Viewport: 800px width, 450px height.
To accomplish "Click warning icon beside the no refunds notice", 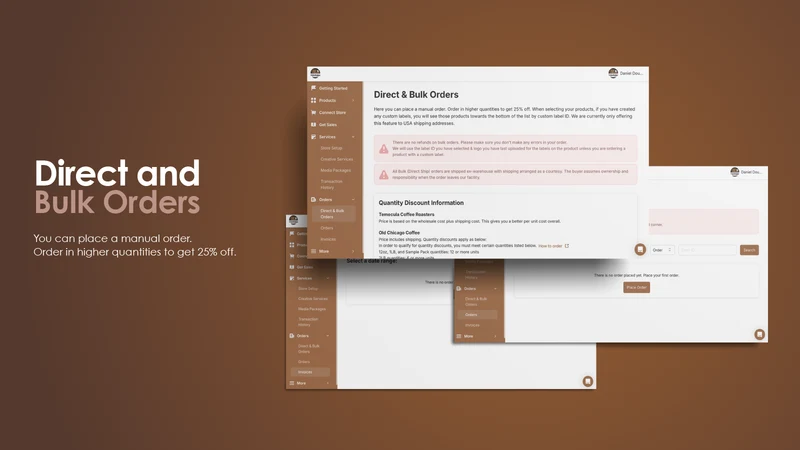I will pyautogui.click(x=384, y=149).
